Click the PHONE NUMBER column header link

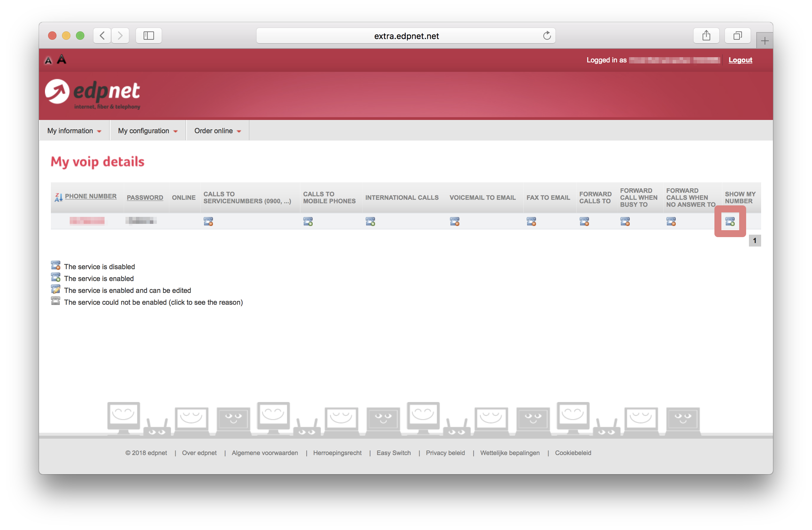coord(92,197)
